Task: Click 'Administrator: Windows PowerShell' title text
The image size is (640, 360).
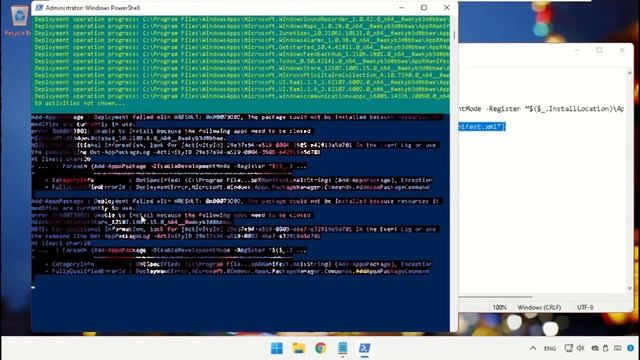Action: coord(93,8)
